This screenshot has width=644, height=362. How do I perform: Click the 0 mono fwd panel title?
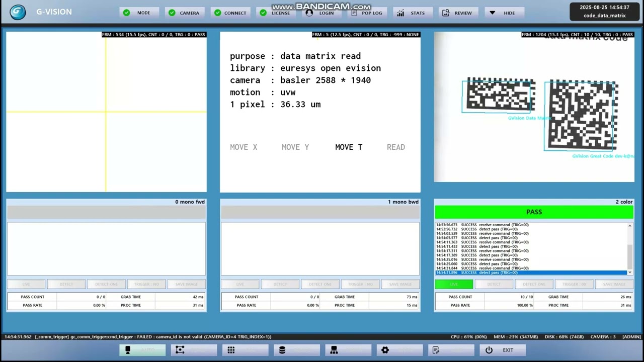190,202
